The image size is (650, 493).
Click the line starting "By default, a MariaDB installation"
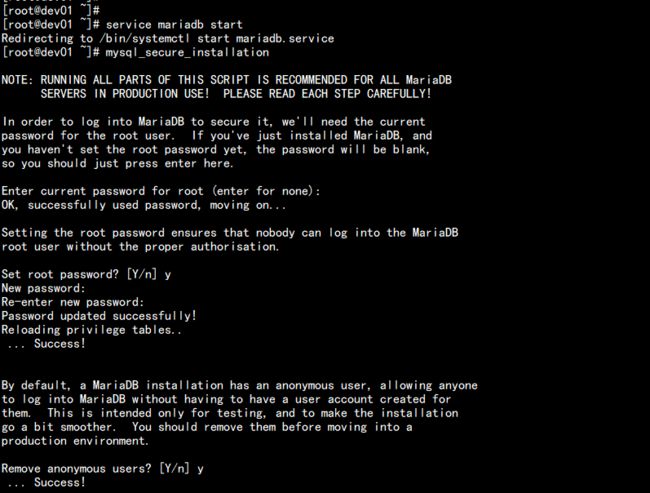point(239,385)
